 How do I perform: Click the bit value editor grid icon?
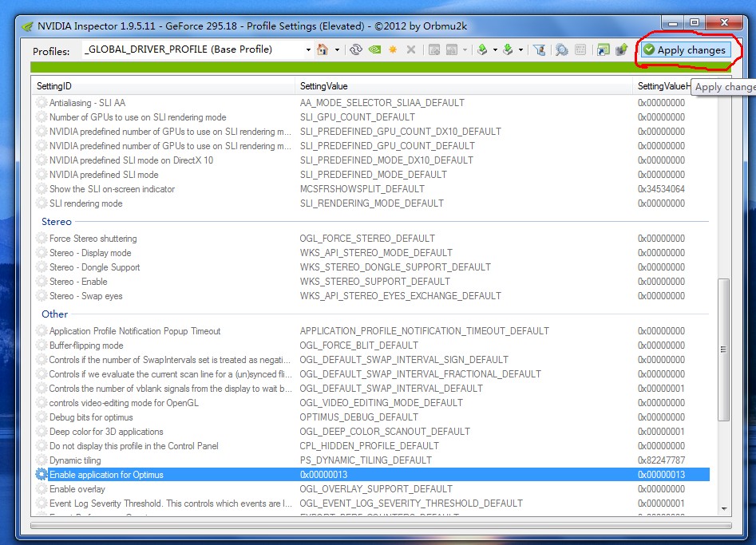pyautogui.click(x=580, y=49)
